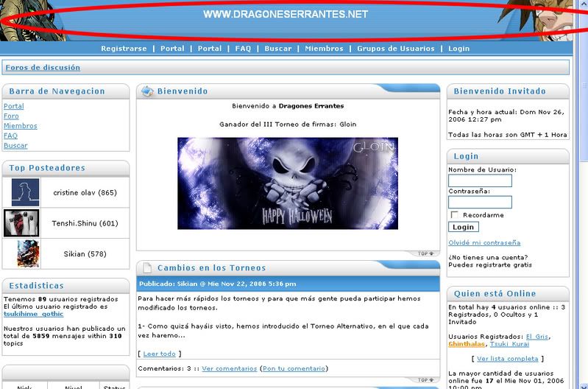Screen dimensions: 588x389
Task: Click the cristine olav (865) text
Action: 85,192
